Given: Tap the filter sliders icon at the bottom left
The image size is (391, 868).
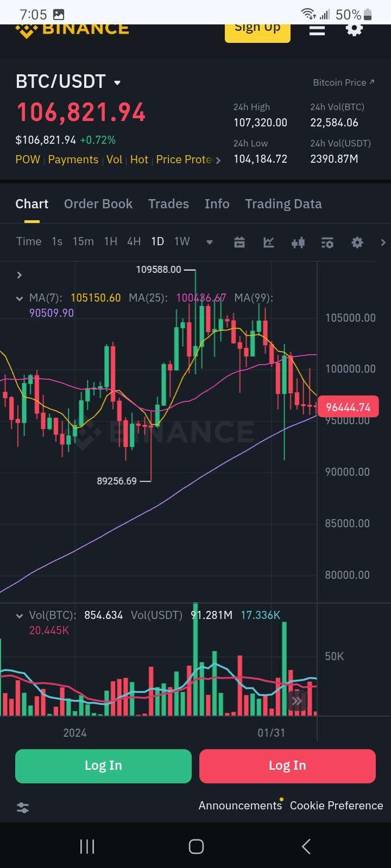Looking at the screenshot, I should [x=23, y=807].
